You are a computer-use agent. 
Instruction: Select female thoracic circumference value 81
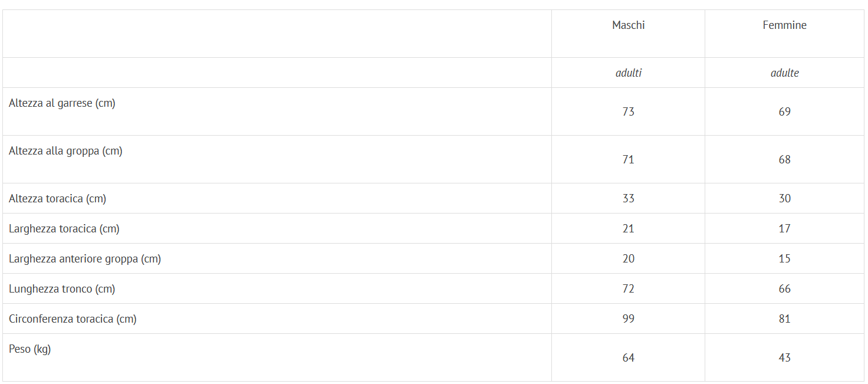pos(784,319)
